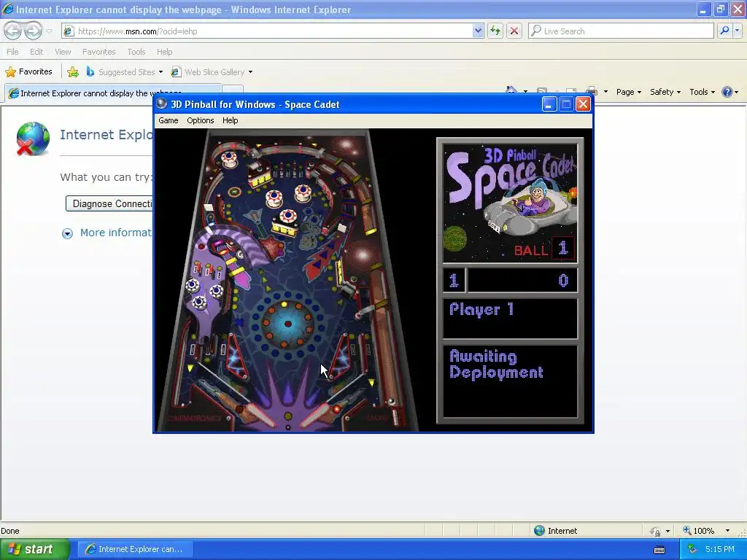The image size is (747, 560).
Task: Open the Options menu in Pinball
Action: [x=200, y=120]
